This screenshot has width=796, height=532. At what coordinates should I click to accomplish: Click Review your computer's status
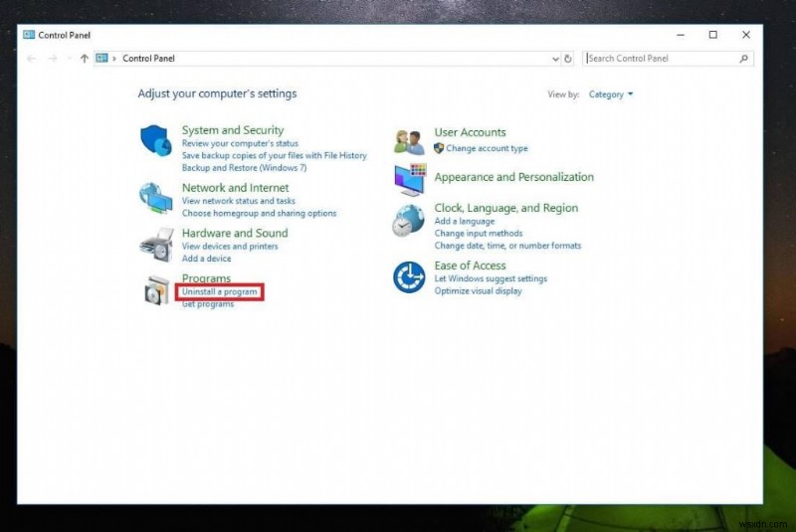[240, 143]
